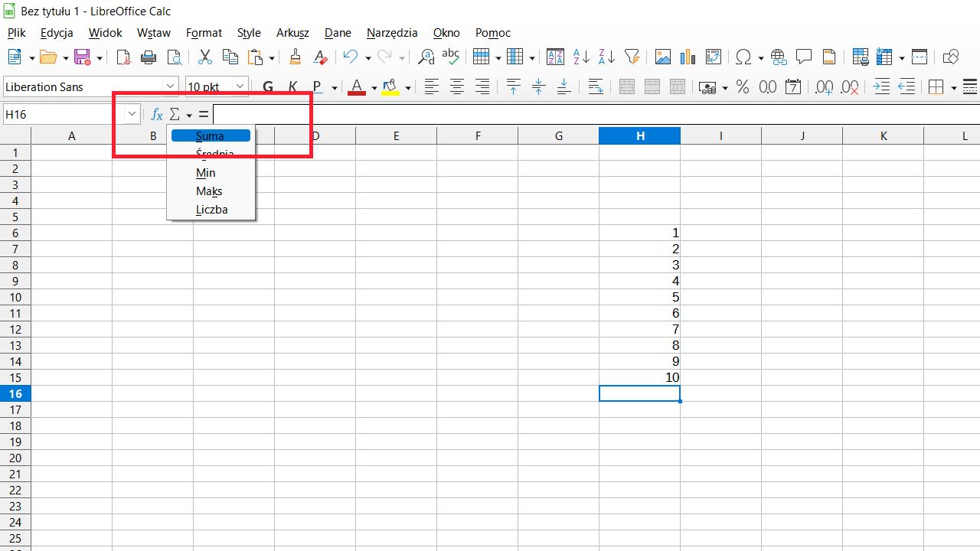This screenshot has height=551, width=980.
Task: Click the Insert Special Character icon
Action: (x=743, y=57)
